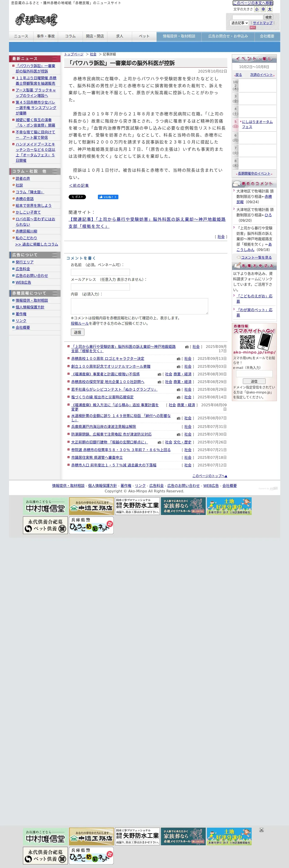Click the upper ひょうご防犯ネット banner
Screen dimensions: 289x868
point(91,525)
